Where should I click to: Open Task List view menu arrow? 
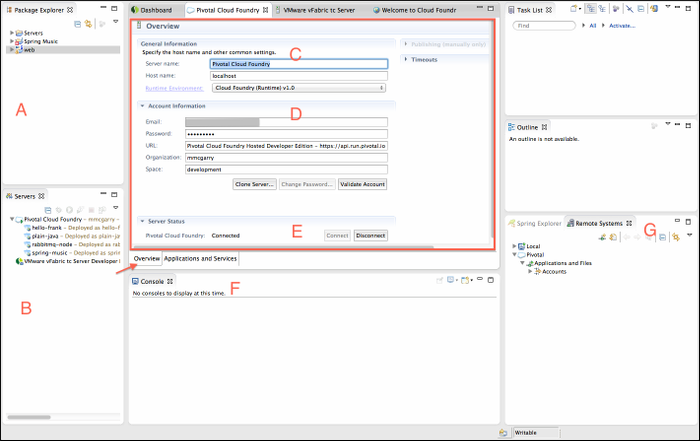click(668, 7)
